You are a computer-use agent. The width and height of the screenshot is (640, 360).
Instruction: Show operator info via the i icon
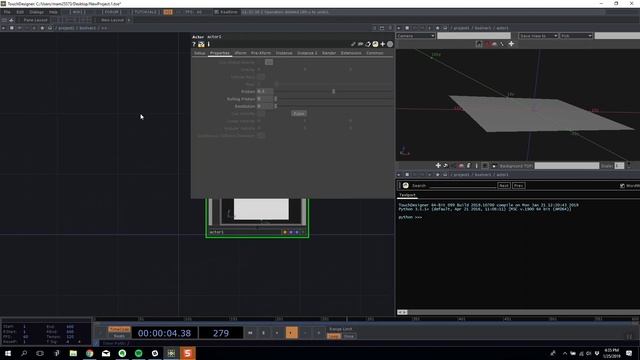[209, 44]
